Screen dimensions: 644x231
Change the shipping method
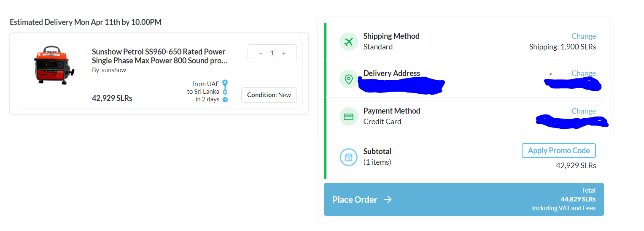click(x=584, y=36)
